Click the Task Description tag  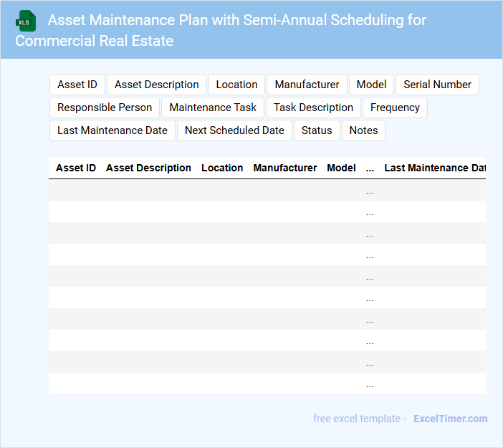point(313,108)
